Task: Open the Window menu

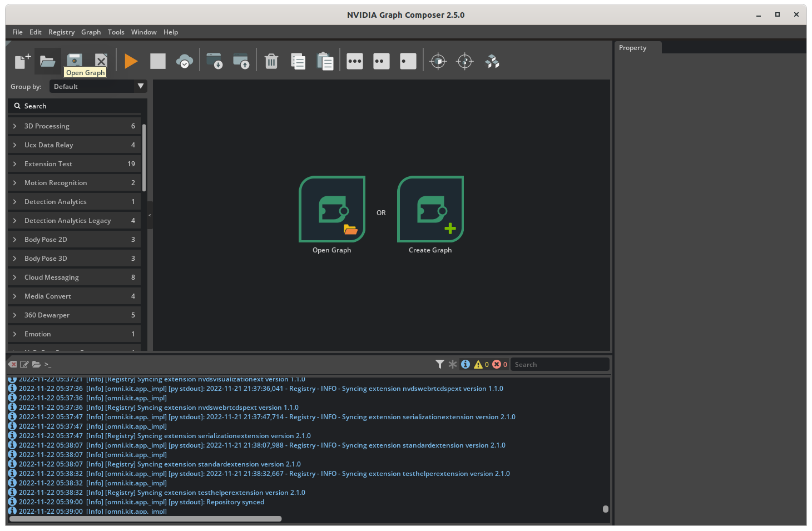Action: pos(144,32)
